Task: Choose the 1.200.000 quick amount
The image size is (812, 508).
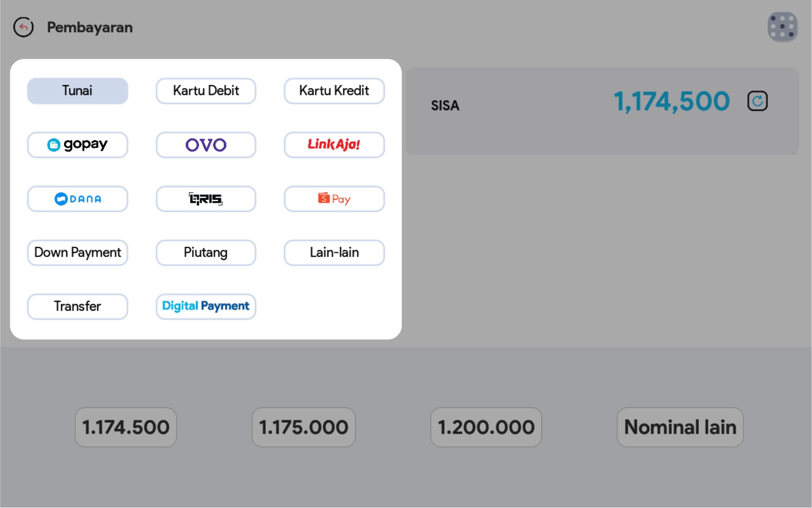Action: click(486, 427)
